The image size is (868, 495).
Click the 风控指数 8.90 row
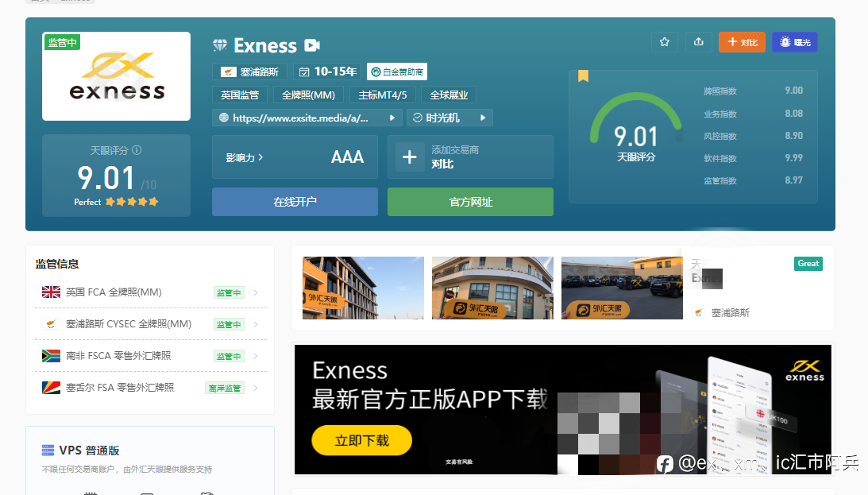coord(753,136)
